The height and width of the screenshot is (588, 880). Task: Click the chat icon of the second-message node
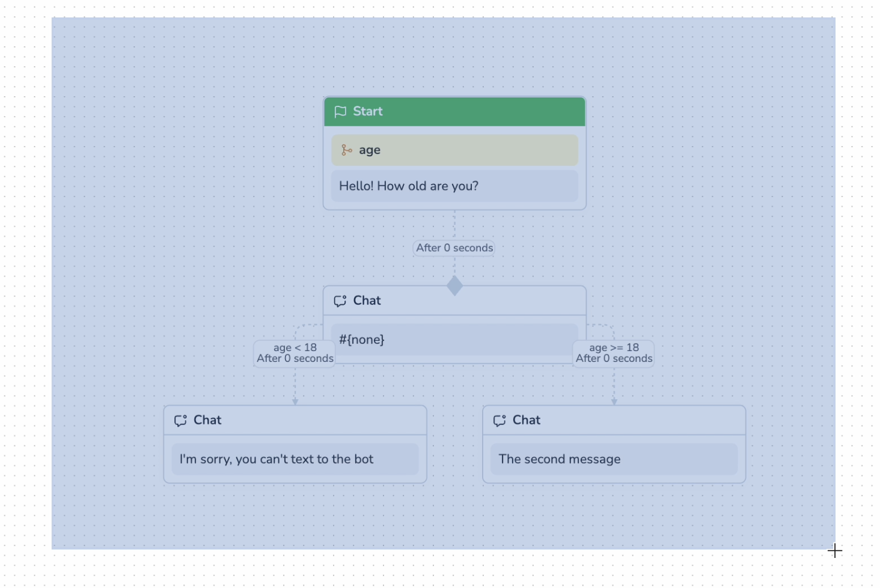click(500, 420)
